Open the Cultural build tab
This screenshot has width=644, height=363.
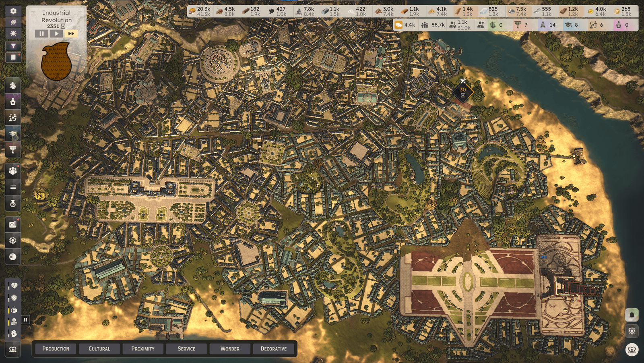click(99, 349)
